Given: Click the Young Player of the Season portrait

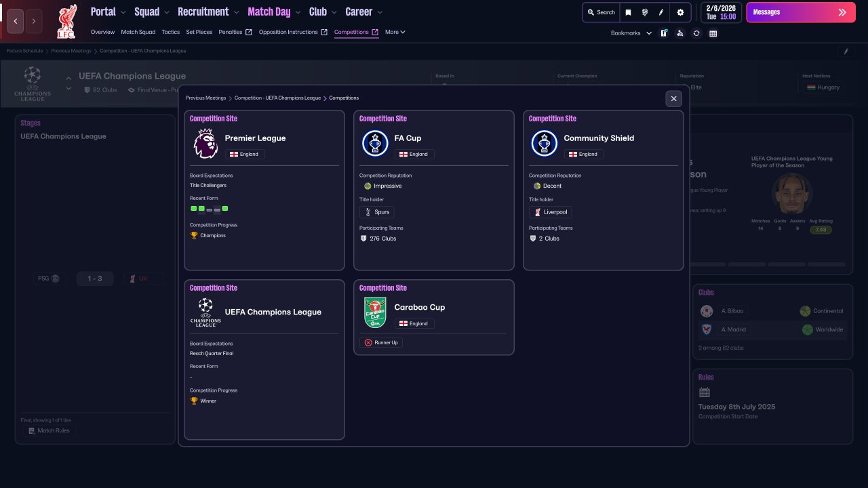Looking at the screenshot, I should 792,193.
